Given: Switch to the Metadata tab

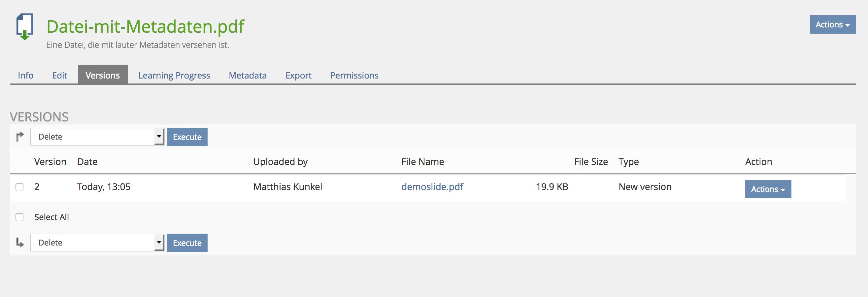Looking at the screenshot, I should (248, 76).
